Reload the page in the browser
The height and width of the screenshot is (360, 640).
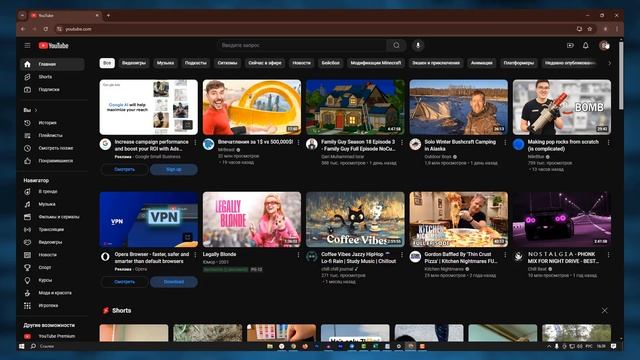[x=46, y=29]
